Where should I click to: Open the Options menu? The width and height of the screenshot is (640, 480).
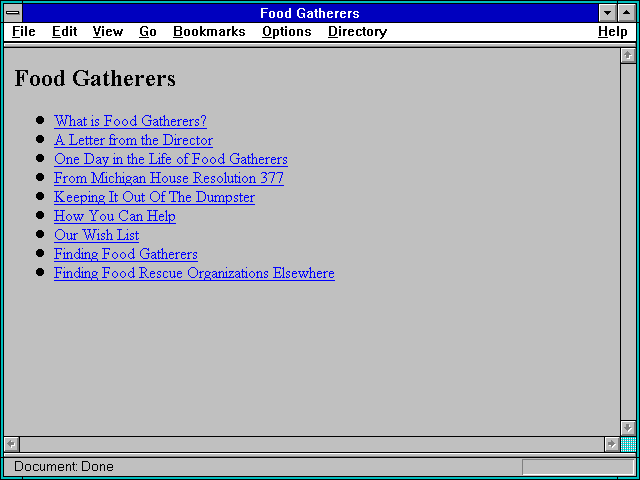(x=287, y=32)
